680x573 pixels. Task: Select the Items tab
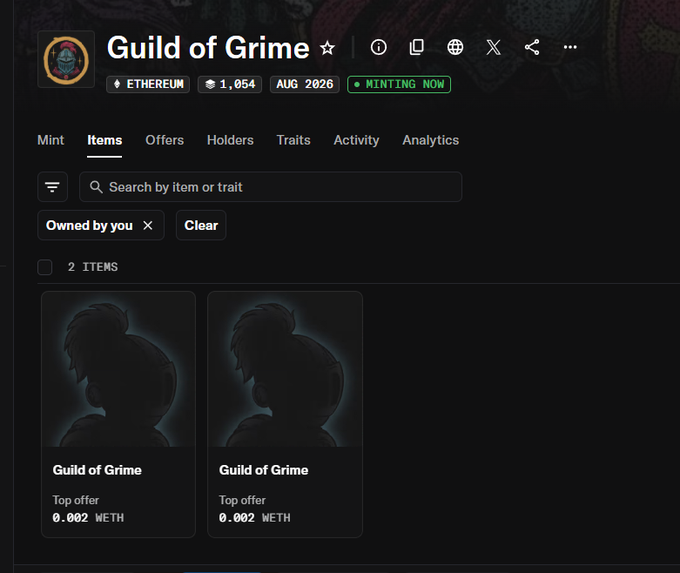(105, 140)
